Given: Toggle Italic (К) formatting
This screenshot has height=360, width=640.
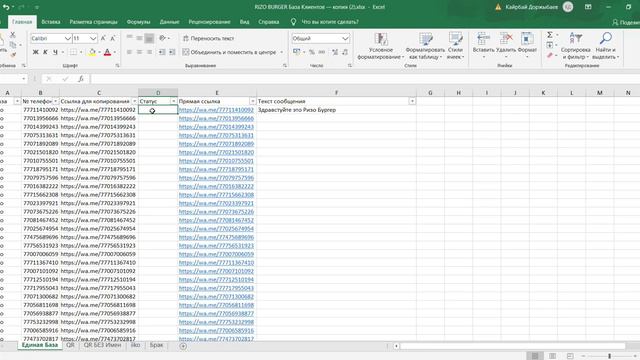Looking at the screenshot, I should [45, 52].
